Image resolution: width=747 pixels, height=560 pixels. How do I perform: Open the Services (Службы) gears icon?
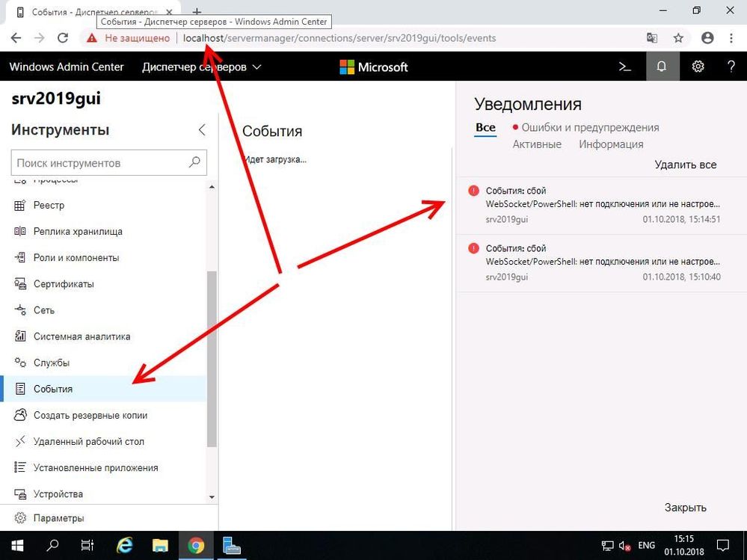(x=19, y=363)
